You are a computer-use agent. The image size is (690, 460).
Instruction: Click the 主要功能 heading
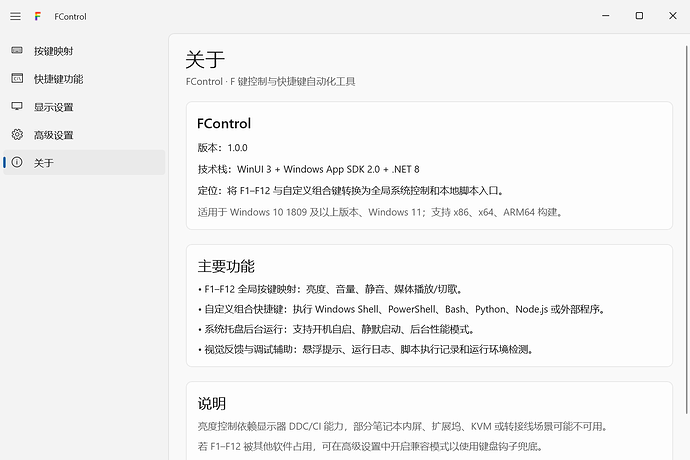click(x=226, y=266)
